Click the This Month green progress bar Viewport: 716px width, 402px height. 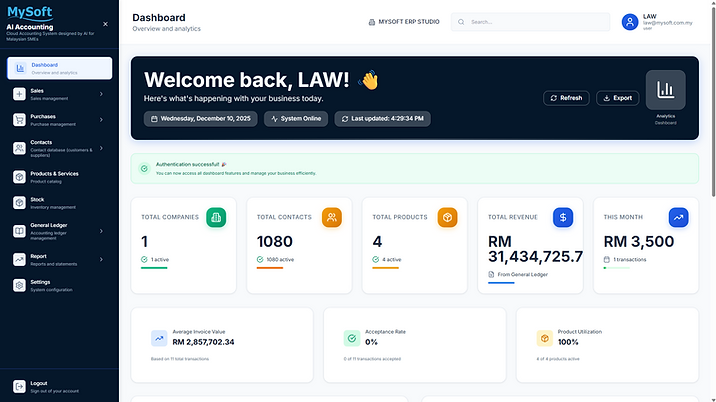[617, 268]
